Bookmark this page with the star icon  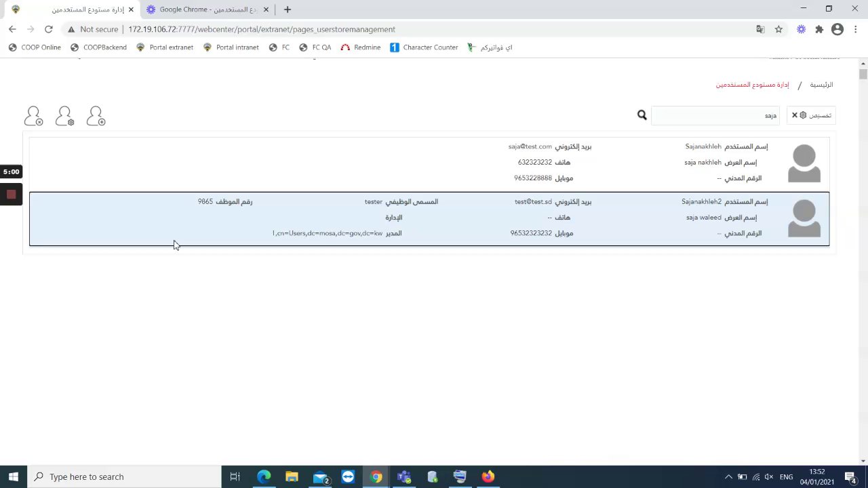778,29
